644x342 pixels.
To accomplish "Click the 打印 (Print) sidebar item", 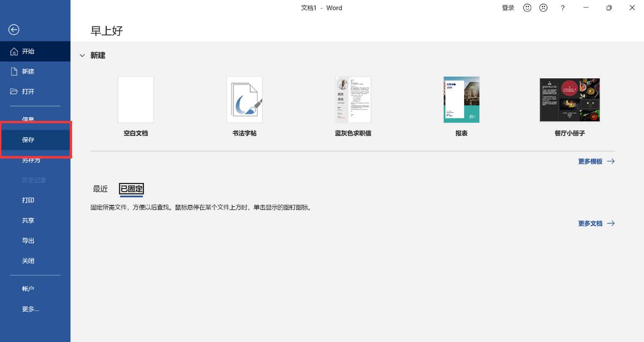I will (27, 200).
